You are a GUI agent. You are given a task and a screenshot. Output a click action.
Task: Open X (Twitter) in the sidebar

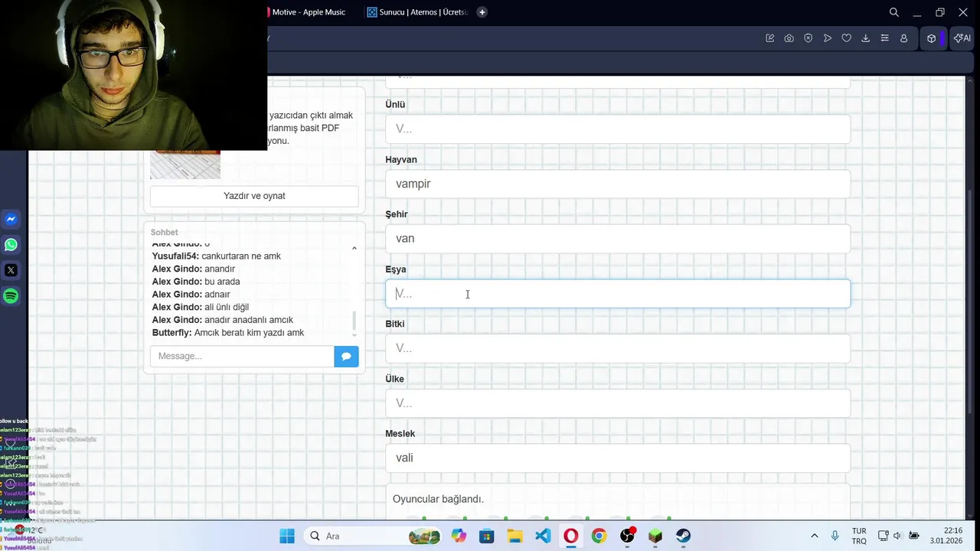(x=11, y=270)
